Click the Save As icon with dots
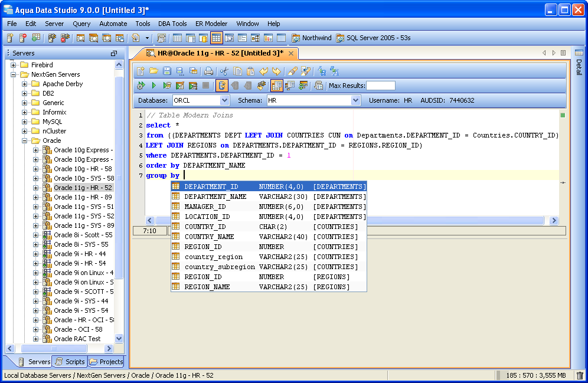 (x=180, y=71)
